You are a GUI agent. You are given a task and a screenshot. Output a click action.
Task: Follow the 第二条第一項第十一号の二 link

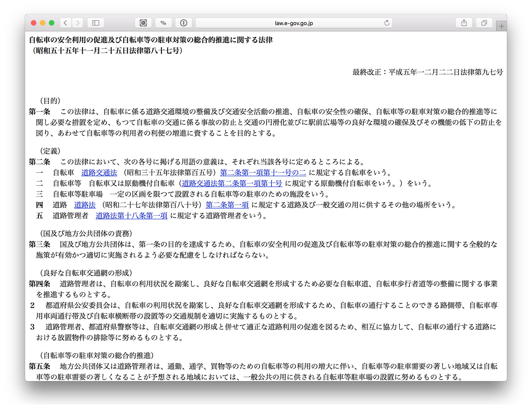(263, 173)
